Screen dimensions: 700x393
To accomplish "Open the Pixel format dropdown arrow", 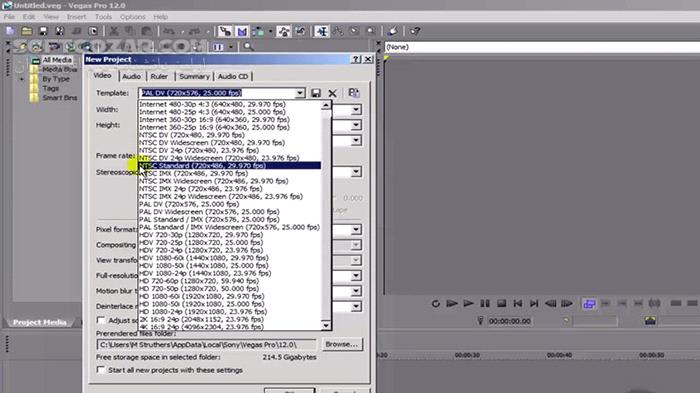I will 356,230.
